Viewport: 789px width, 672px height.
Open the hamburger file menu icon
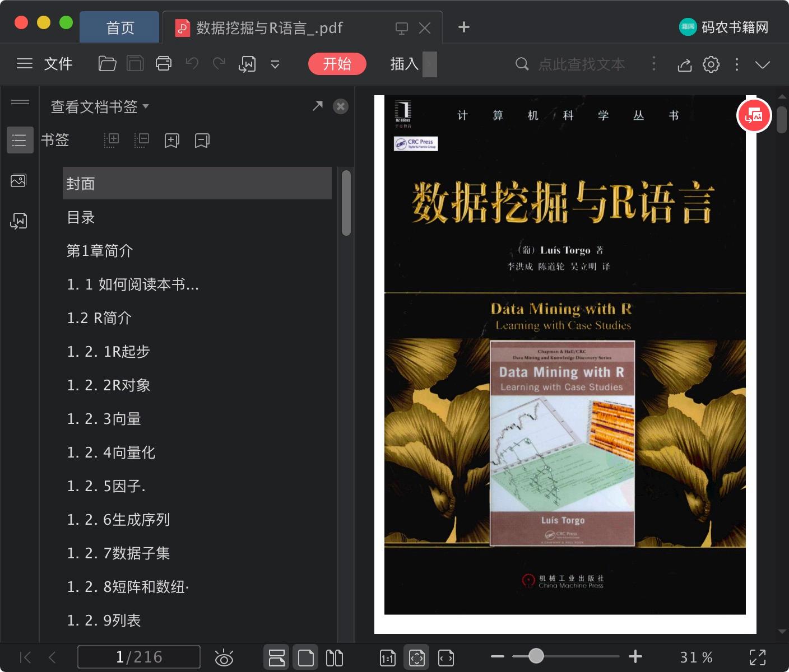pyautogui.click(x=25, y=64)
